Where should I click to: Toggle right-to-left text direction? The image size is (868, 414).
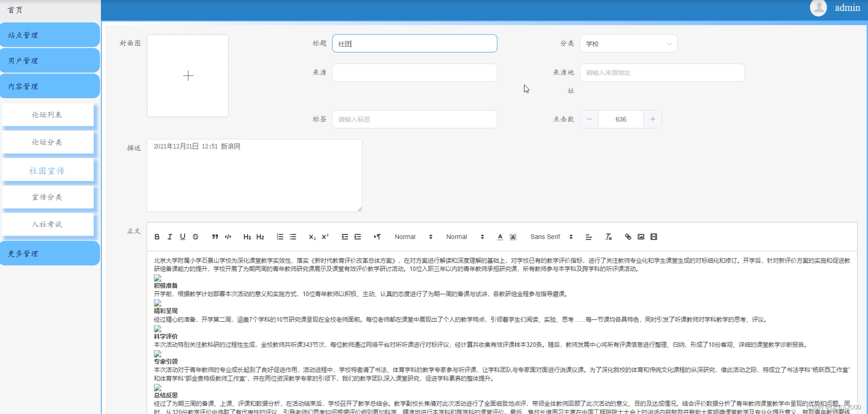(x=377, y=237)
